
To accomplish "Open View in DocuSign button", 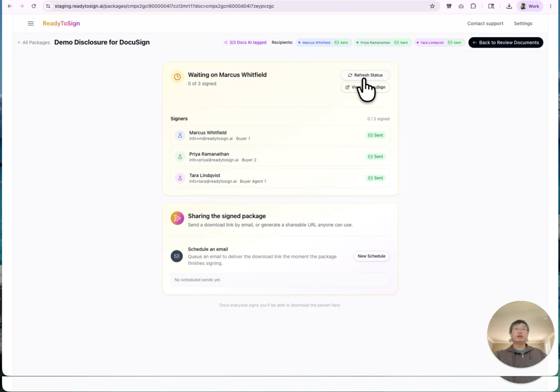I will click(365, 87).
